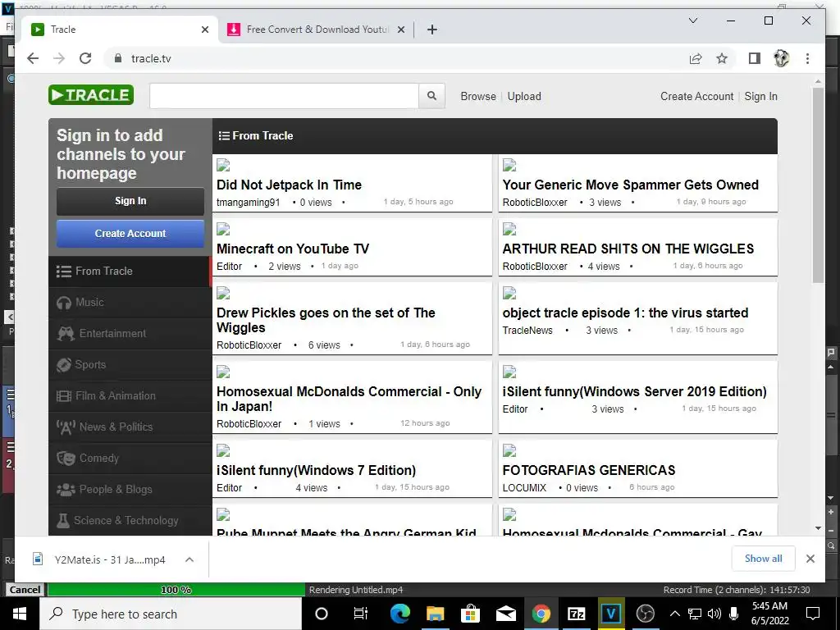840x630 pixels.
Task: Open Microsoft Edge from taskbar
Action: point(399,614)
